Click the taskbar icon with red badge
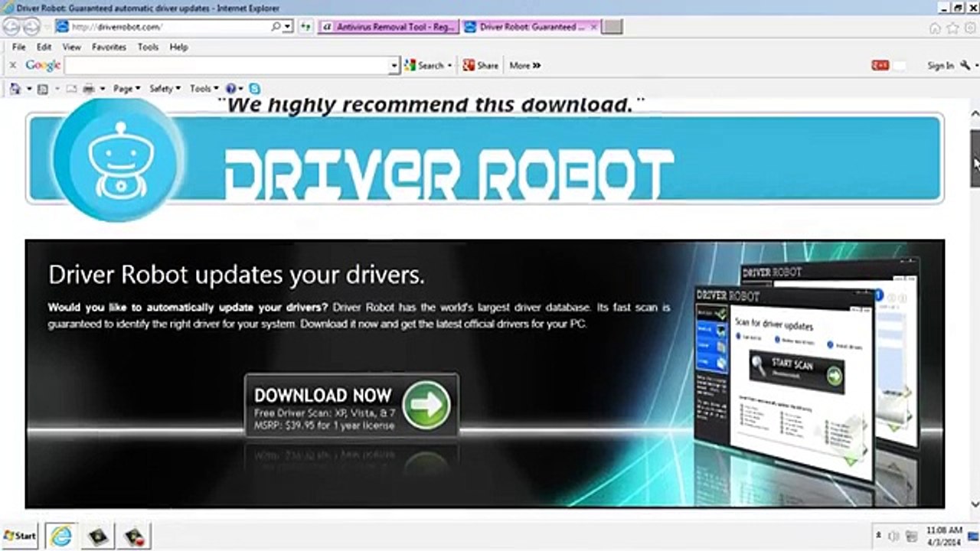The image size is (980, 551). coord(136,536)
